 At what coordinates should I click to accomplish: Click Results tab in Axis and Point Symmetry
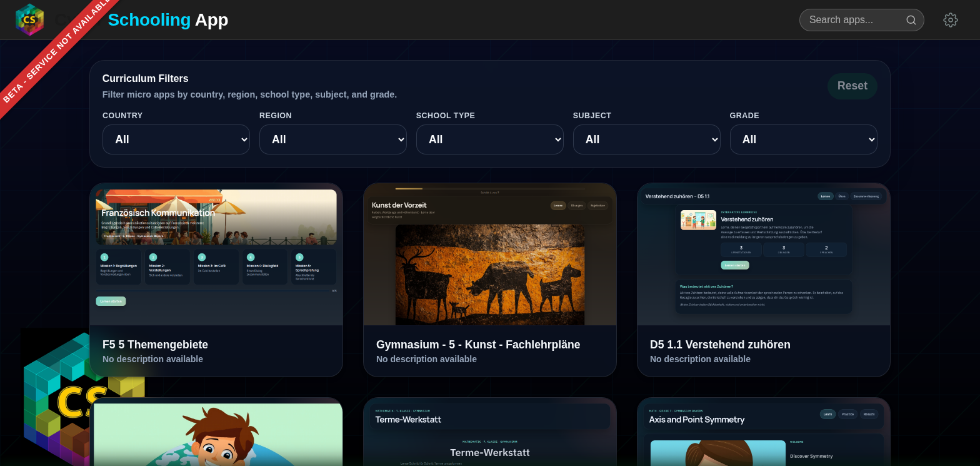(x=869, y=414)
